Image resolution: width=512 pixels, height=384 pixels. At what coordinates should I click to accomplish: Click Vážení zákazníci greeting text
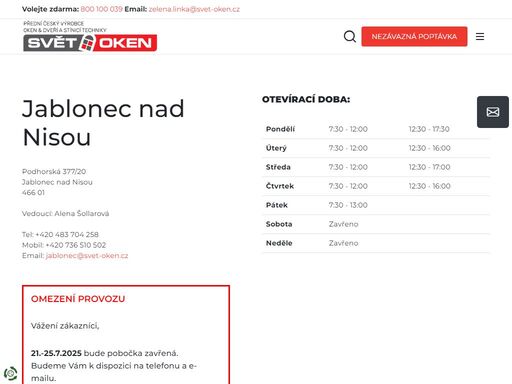click(65, 326)
